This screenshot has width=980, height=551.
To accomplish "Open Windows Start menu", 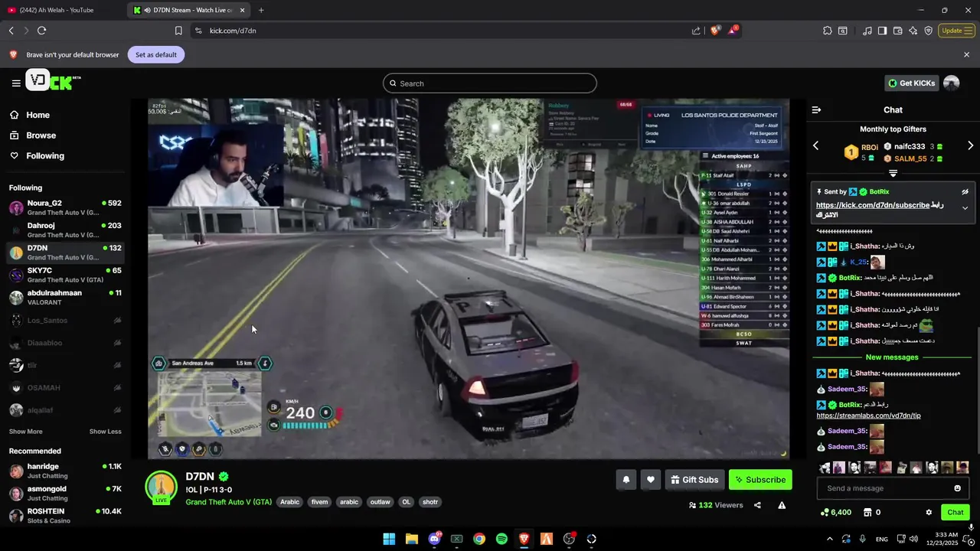I will click(x=389, y=539).
